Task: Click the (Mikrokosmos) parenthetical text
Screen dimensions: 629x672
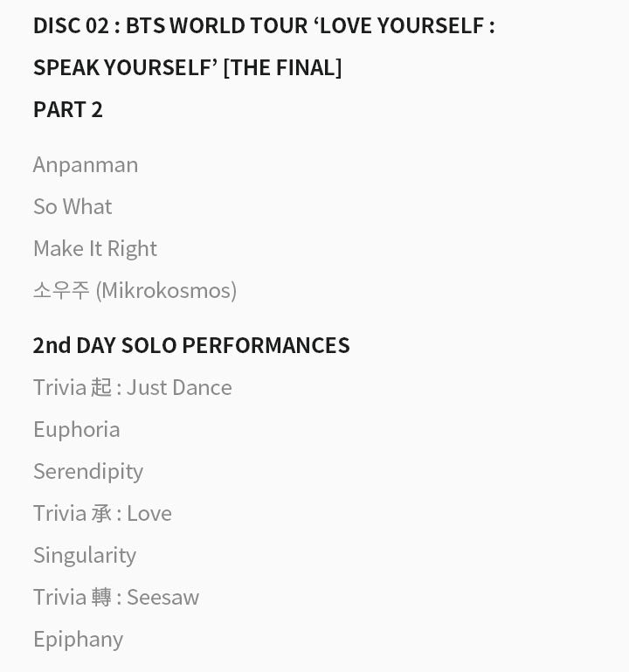Action: pos(166,290)
